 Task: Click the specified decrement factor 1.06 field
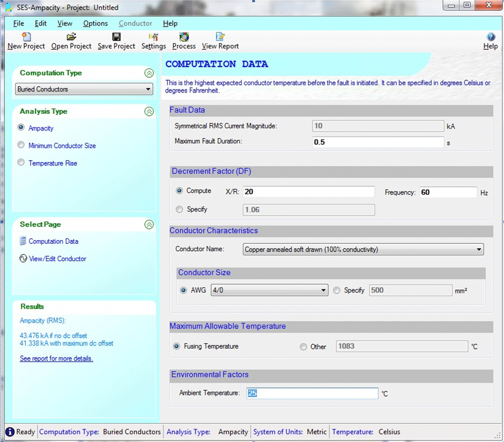(x=309, y=210)
